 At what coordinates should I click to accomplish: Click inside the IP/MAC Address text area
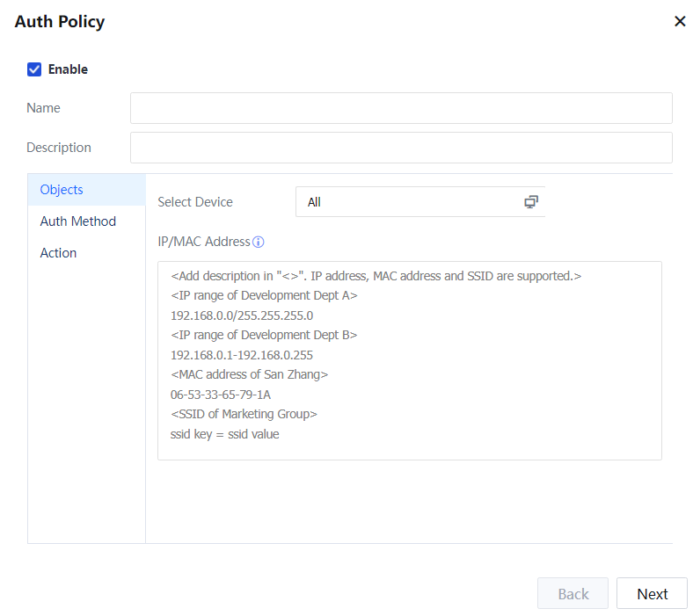[x=409, y=360]
